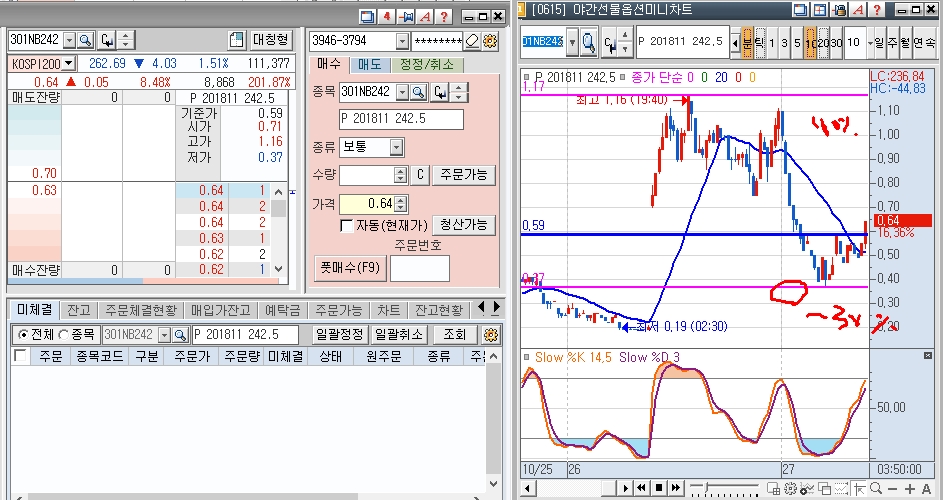
Task: Open symbol search magnifier in the 미체결 filter row
Action: [180, 335]
